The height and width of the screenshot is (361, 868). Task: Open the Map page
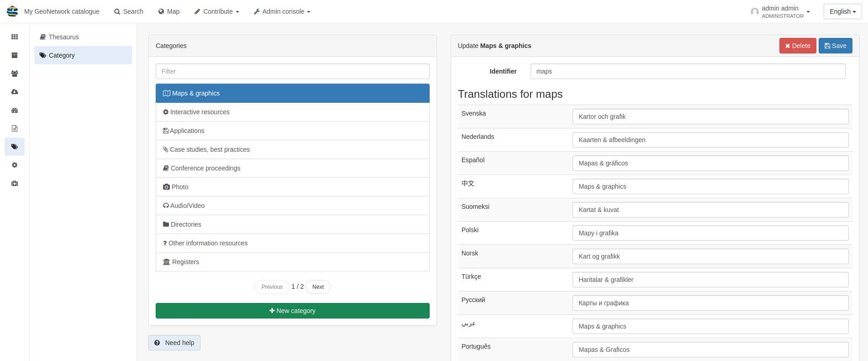[x=169, y=11]
